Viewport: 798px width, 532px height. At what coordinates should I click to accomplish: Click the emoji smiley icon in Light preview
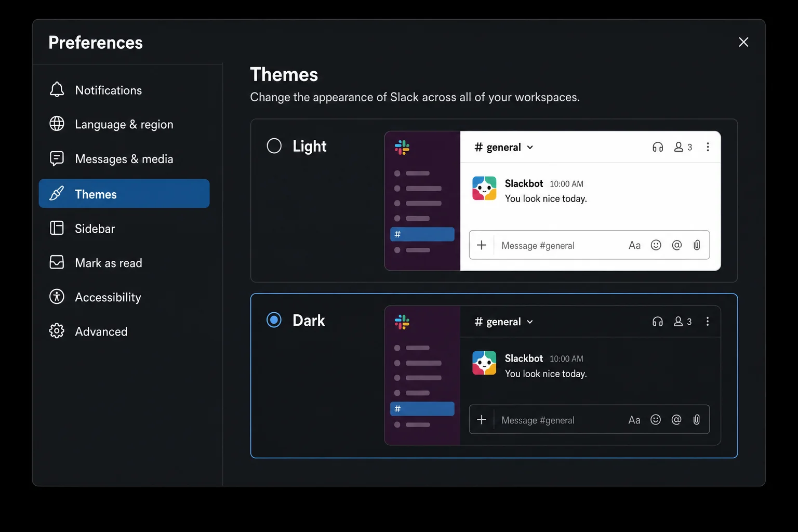[x=656, y=245]
